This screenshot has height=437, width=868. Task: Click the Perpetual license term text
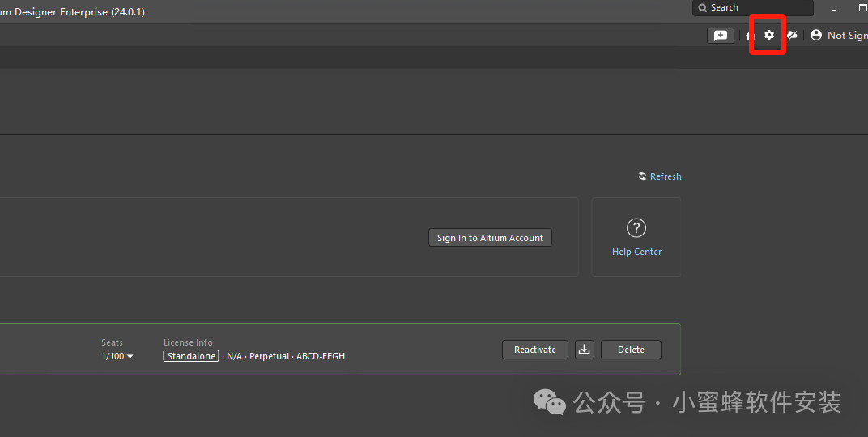[x=269, y=356]
